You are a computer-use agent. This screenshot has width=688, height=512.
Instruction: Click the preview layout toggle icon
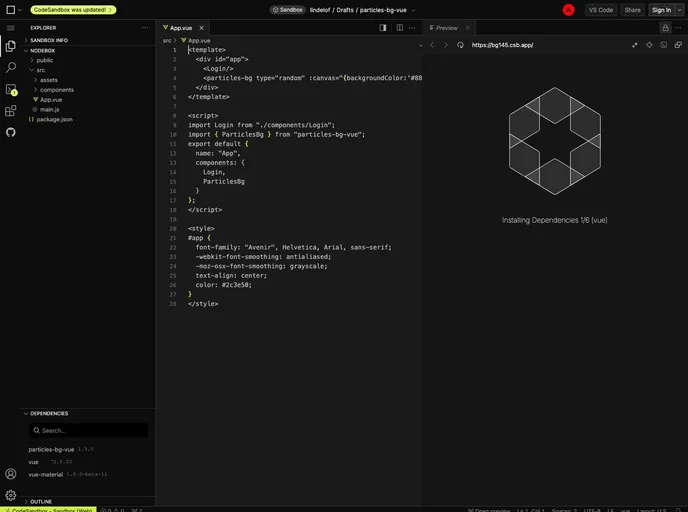coord(383,28)
